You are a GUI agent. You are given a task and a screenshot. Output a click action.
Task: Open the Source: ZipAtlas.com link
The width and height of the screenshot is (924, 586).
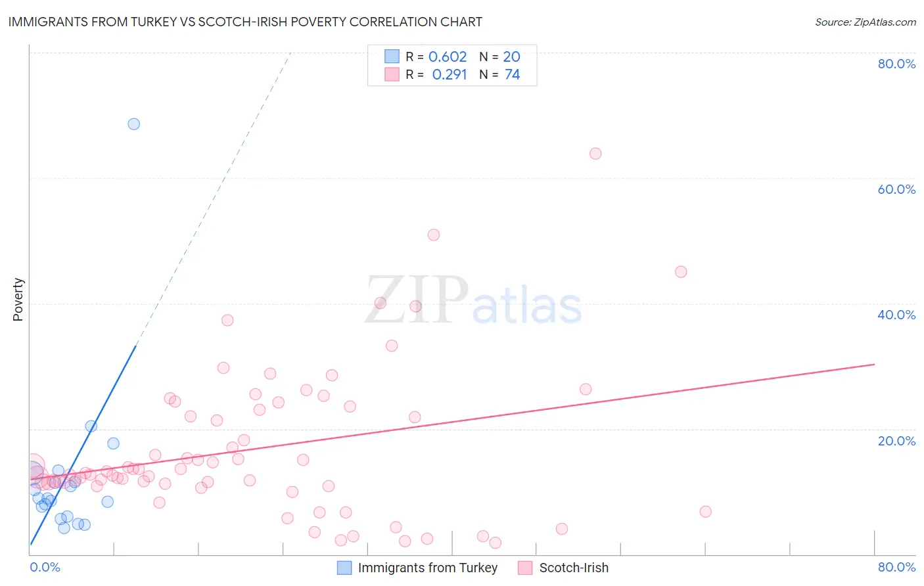tap(866, 22)
